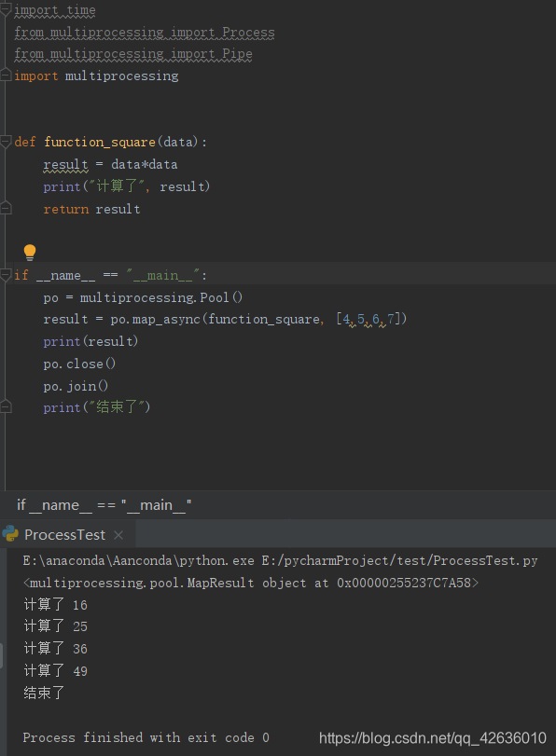Screen dimensions: 556x756
Task: Open the blog.csdn.net/qq_42636010 link
Action: (x=433, y=737)
